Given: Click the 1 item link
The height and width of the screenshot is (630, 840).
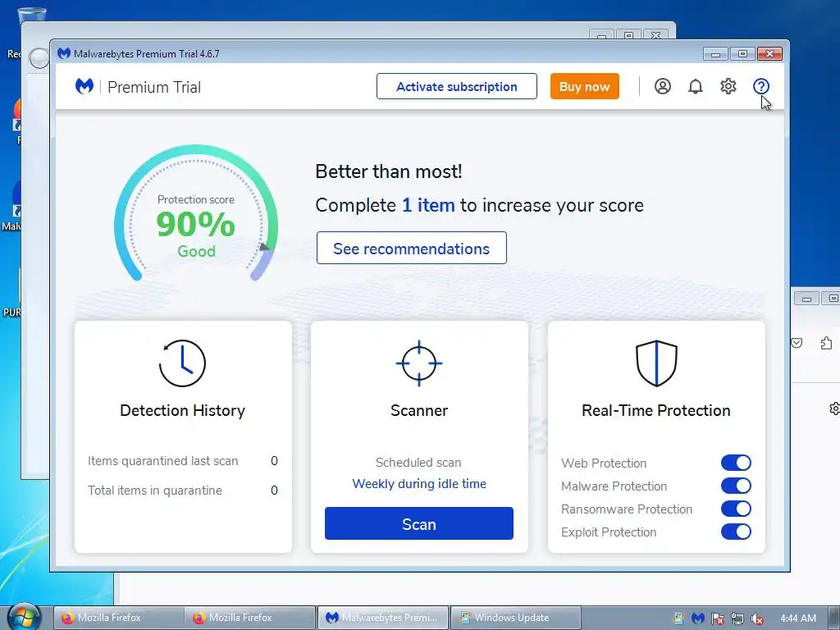Looking at the screenshot, I should 428,205.
